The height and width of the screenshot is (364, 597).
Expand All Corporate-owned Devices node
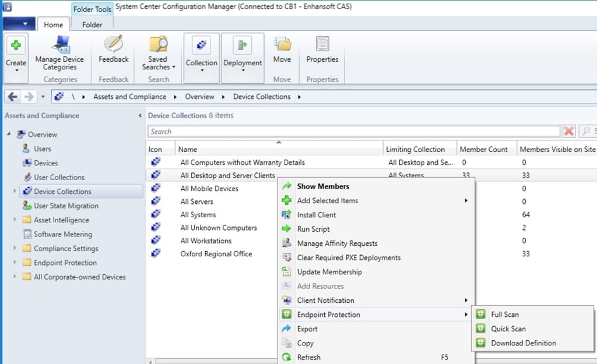coord(15,277)
